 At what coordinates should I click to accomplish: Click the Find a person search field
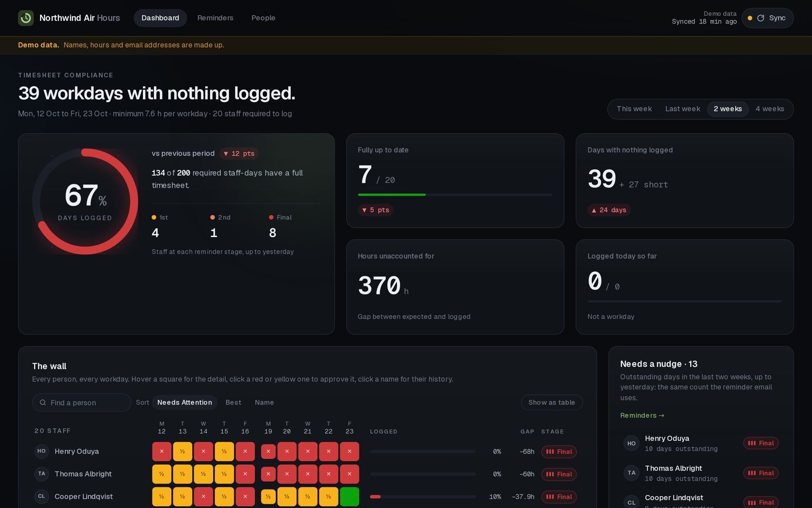(x=82, y=402)
